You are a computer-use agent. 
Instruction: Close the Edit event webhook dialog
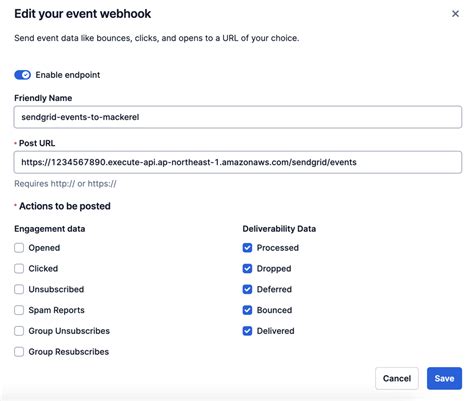(455, 14)
